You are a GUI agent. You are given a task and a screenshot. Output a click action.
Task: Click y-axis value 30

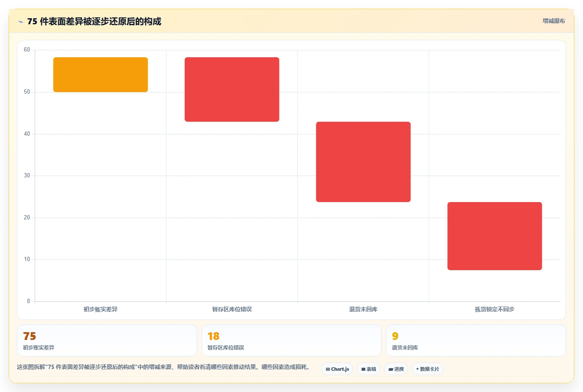coord(27,176)
